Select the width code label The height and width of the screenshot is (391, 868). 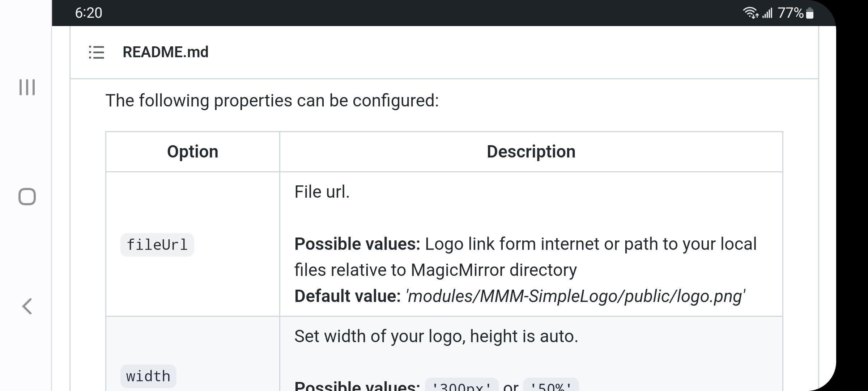click(x=148, y=377)
